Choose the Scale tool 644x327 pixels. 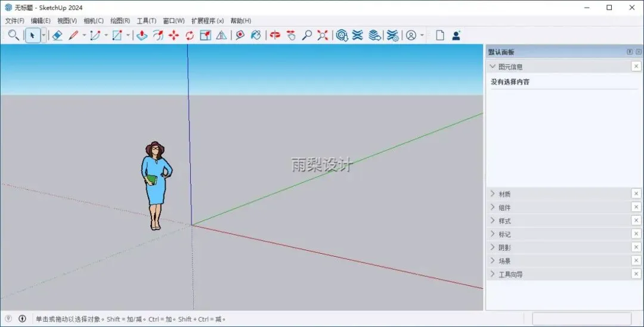click(x=205, y=35)
